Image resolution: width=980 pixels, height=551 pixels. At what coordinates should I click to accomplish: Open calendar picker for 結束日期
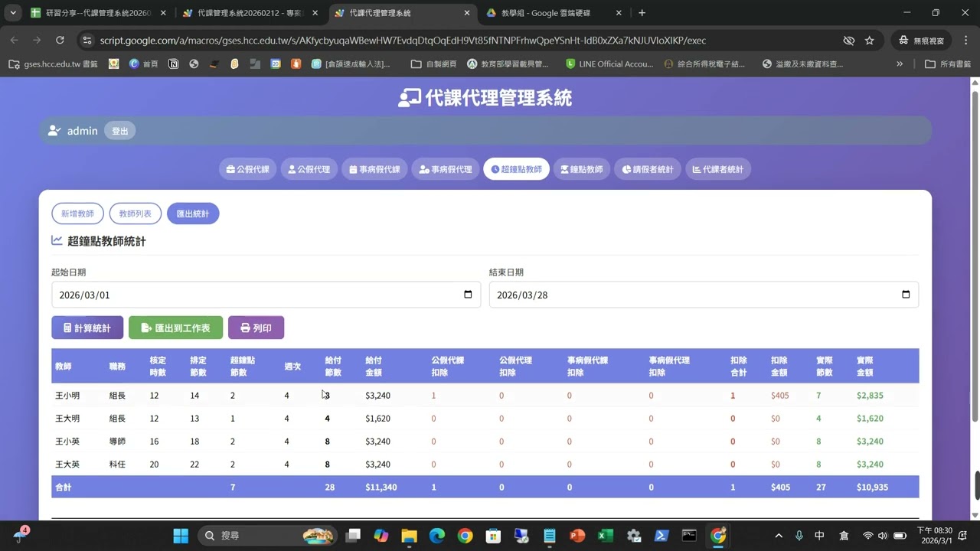pos(906,295)
